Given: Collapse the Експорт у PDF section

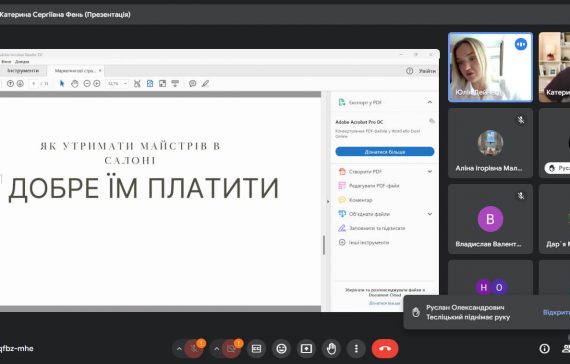Looking at the screenshot, I should [430, 102].
